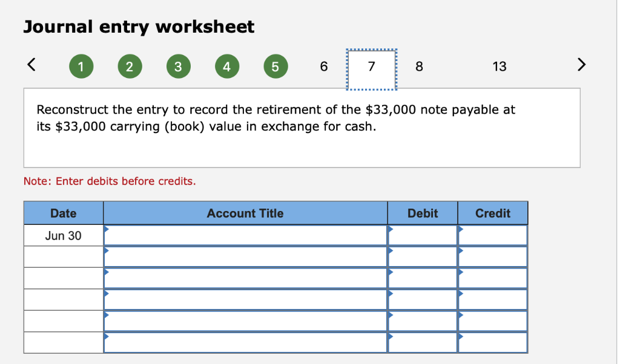Enter the first row Debit field
Image resolution: width=620 pixels, height=364 pixels.
coord(422,235)
